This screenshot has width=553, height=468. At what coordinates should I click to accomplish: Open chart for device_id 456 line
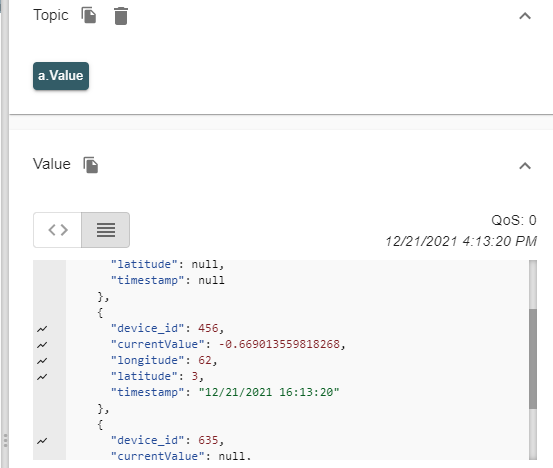pyautogui.click(x=42, y=329)
